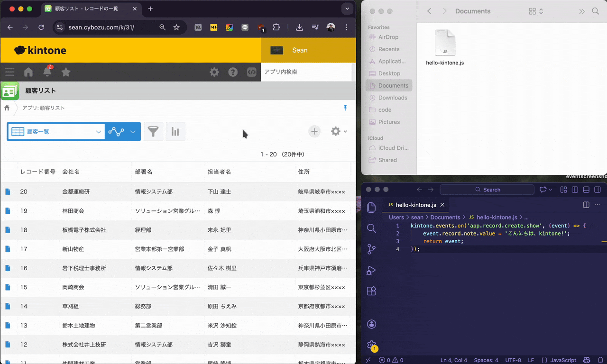Toggle the bottom panel layout icon in VS Code

coord(586,189)
